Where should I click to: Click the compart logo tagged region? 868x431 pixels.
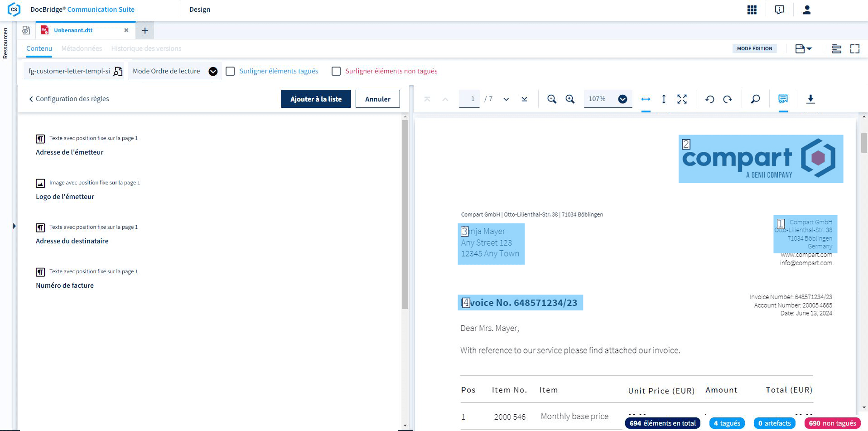coord(761,159)
